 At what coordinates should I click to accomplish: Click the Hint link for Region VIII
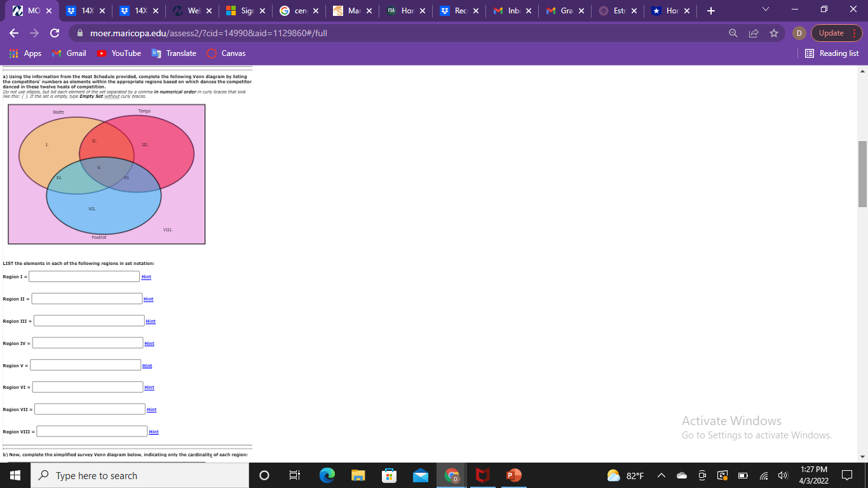(154, 432)
